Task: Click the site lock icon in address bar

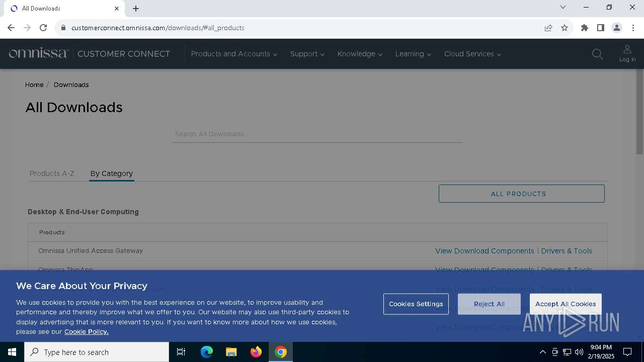Action: [63, 28]
